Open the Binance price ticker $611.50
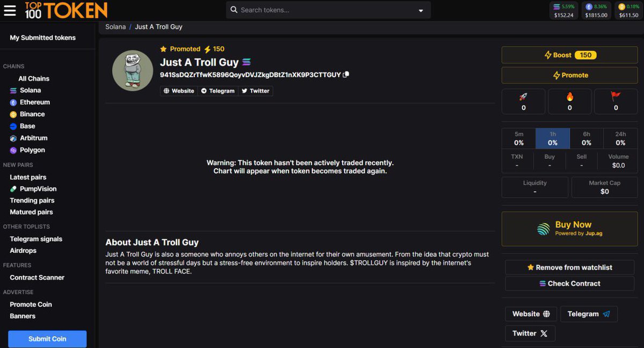 point(628,11)
